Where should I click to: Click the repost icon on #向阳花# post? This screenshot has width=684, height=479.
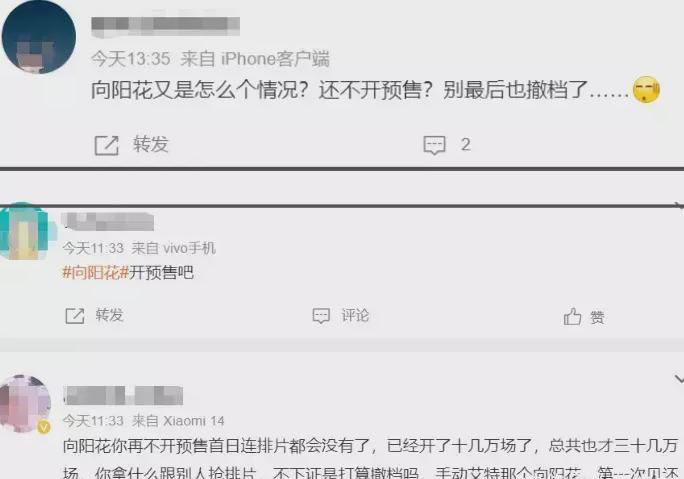pyautogui.click(x=75, y=316)
